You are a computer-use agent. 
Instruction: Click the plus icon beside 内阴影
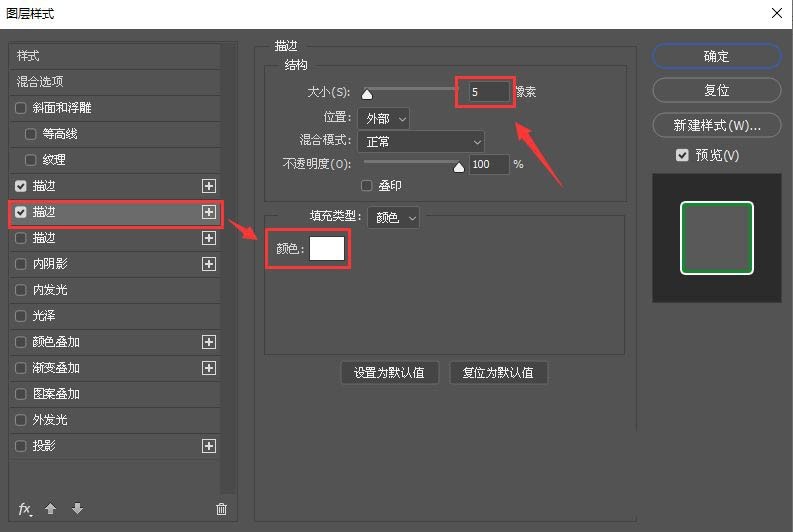(209, 264)
